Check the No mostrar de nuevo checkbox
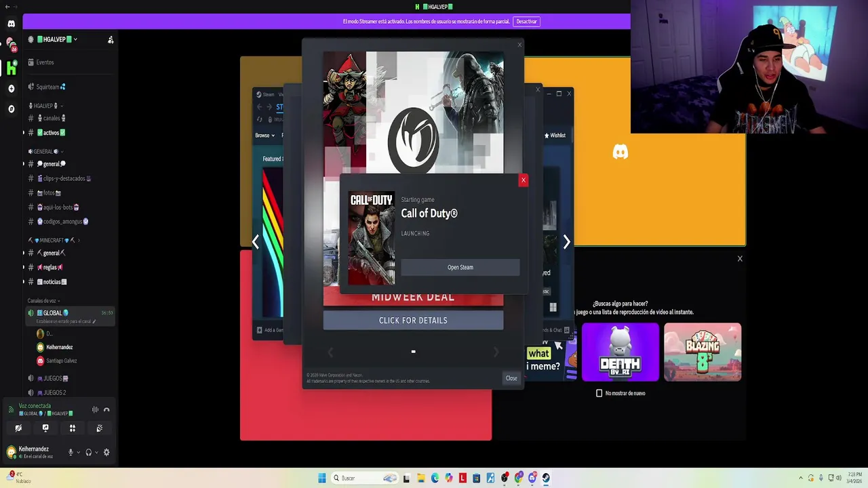 click(x=599, y=393)
